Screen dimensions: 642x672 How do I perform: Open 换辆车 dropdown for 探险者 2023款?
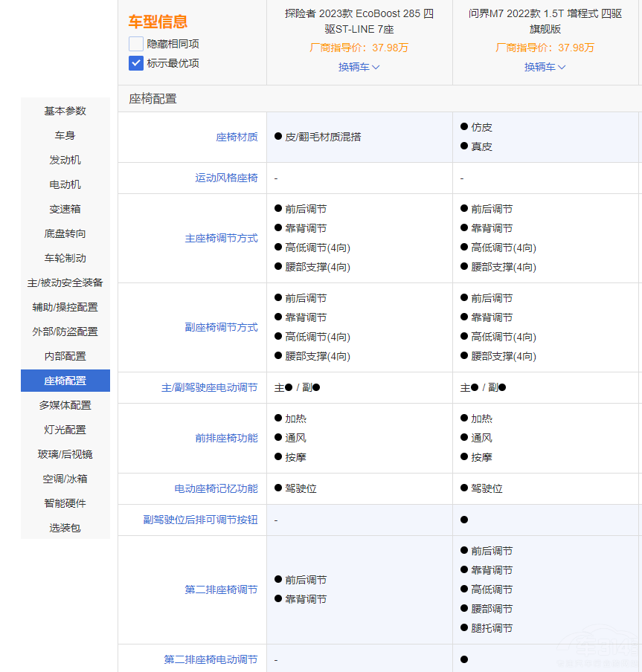pos(359,67)
